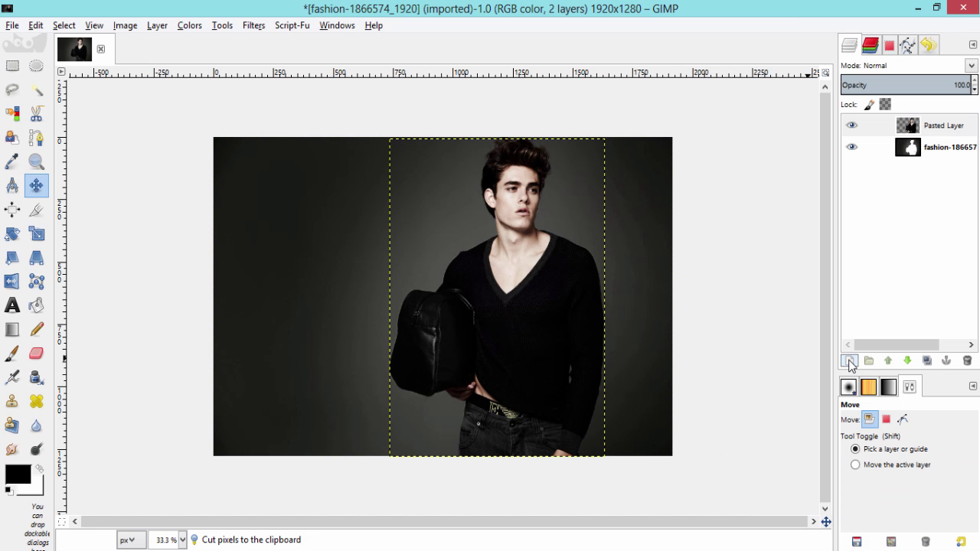The width and height of the screenshot is (980, 551).
Task: Switch to the Undo History tab
Action: [928, 45]
